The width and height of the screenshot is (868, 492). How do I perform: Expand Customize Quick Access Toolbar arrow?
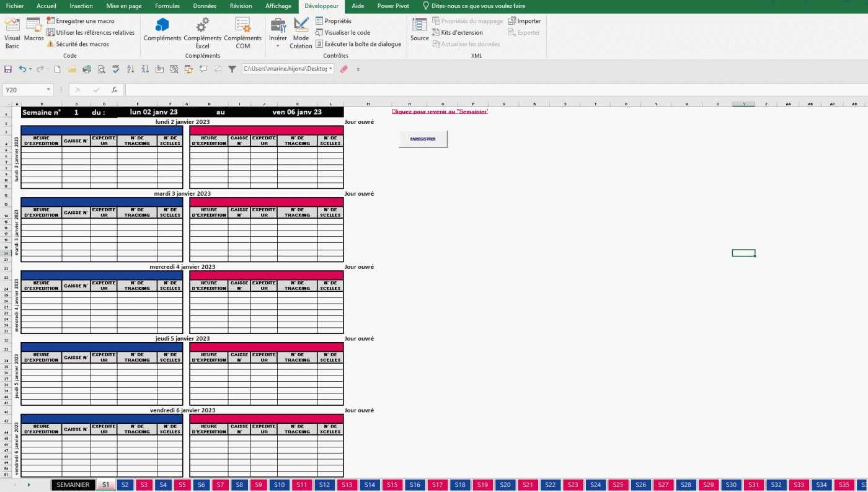click(358, 69)
